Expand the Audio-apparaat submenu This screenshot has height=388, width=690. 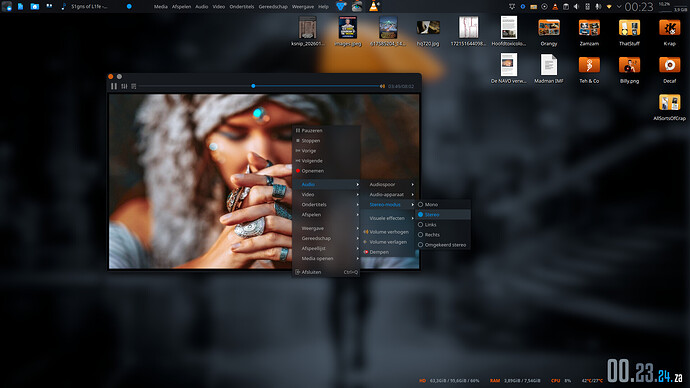(388, 194)
